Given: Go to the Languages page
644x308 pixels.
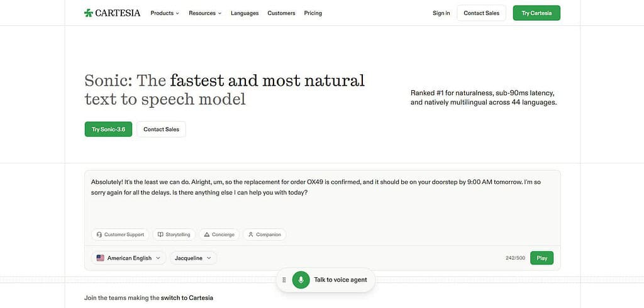Looking at the screenshot, I should (245, 13).
